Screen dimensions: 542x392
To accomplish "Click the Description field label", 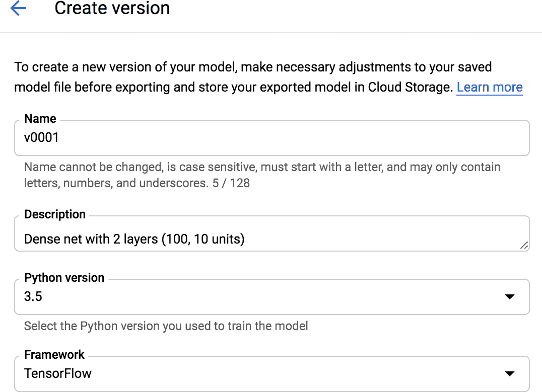I will point(55,214).
